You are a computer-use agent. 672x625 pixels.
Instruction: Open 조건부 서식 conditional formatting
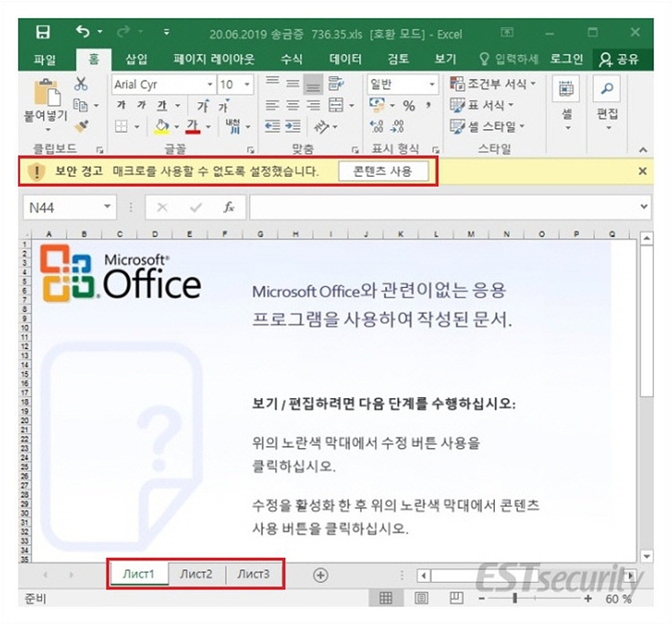pyautogui.click(x=493, y=83)
